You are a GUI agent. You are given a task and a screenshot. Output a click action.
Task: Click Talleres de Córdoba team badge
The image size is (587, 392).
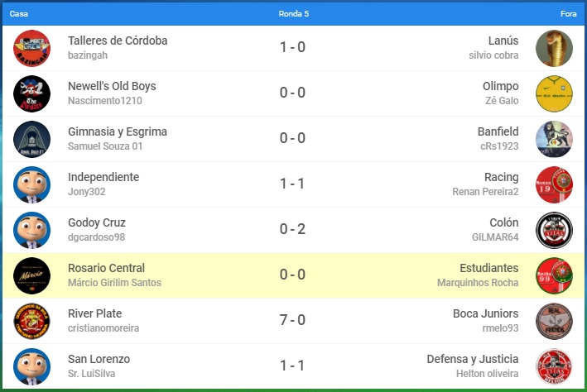32,48
